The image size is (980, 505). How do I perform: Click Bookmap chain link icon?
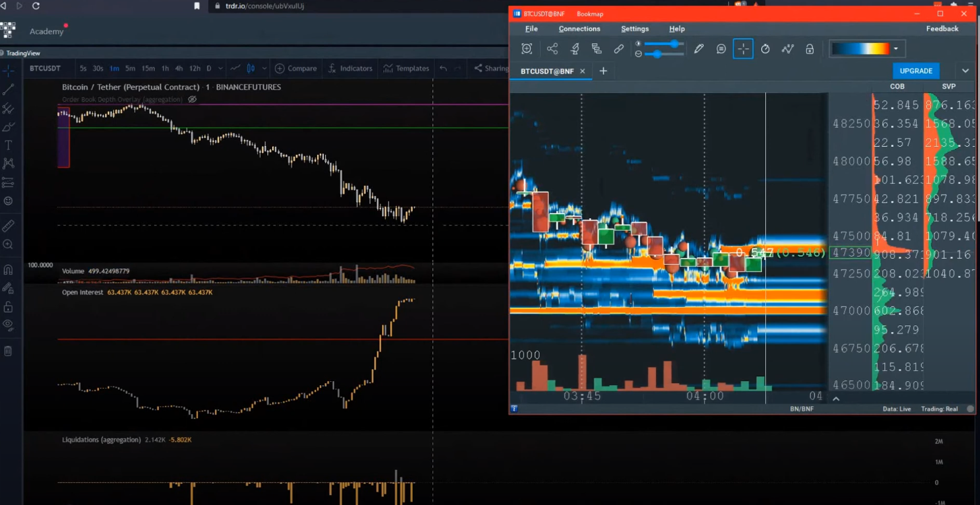click(x=619, y=48)
